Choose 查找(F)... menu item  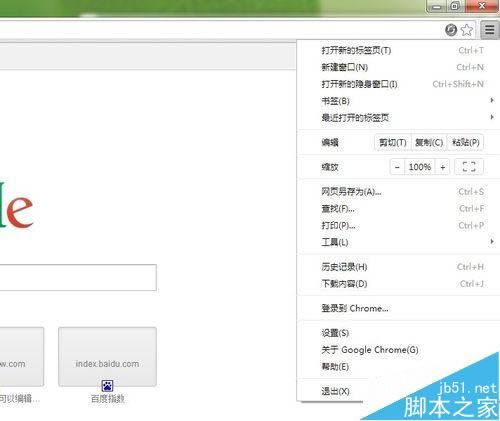398,209
